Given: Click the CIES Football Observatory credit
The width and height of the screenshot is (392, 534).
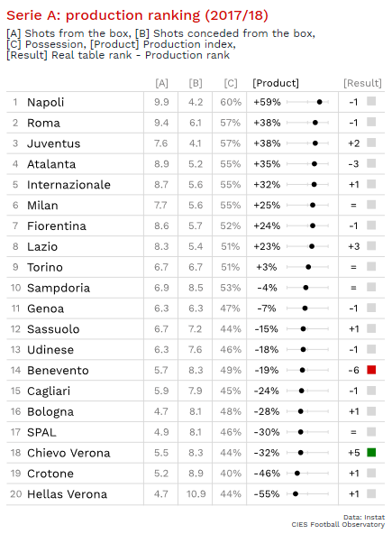Looking at the screenshot, I should [338, 524].
